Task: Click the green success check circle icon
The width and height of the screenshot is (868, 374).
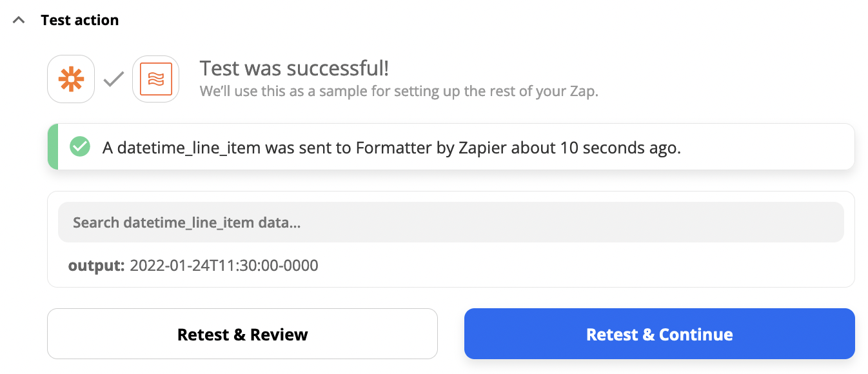Action: click(80, 147)
